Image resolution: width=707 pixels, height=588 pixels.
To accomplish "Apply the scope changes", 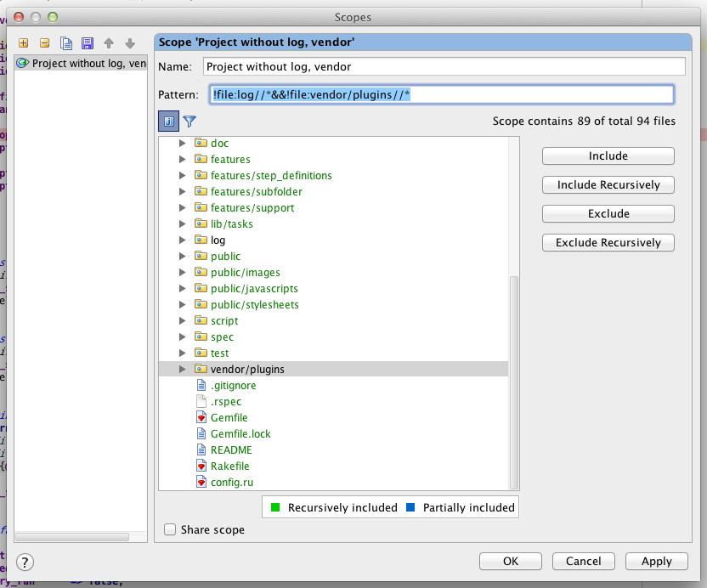I will tap(657, 562).
